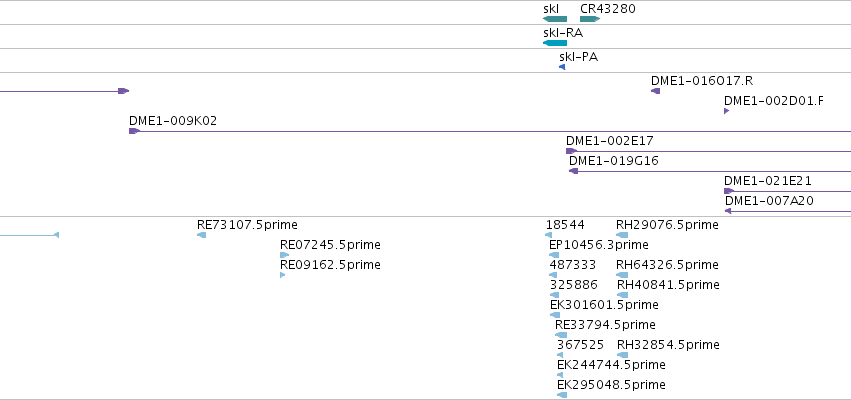Click the DME1-019G16 clone arrowhead
This screenshot has height=400, width=851.
point(573,171)
